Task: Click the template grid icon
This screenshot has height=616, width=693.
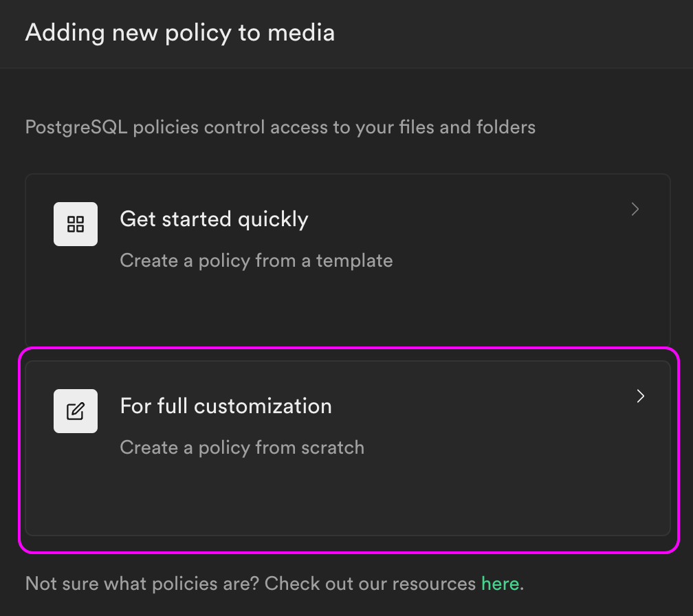Action: (x=76, y=224)
